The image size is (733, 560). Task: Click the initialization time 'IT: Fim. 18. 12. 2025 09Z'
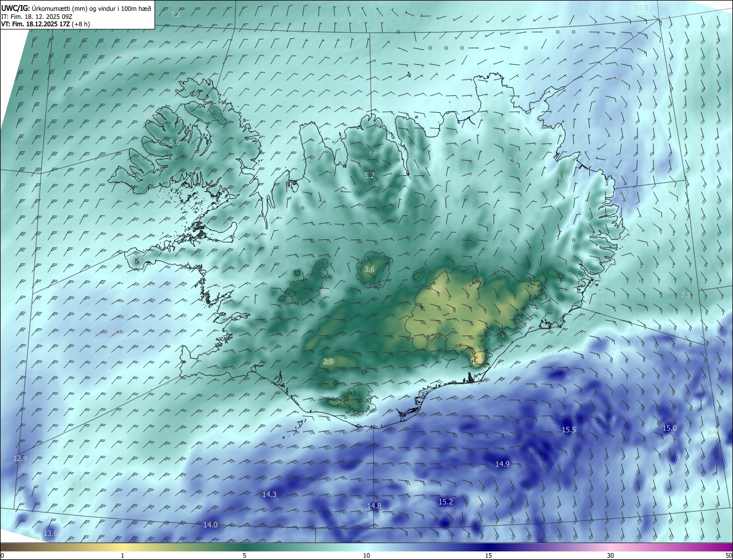[38, 16]
